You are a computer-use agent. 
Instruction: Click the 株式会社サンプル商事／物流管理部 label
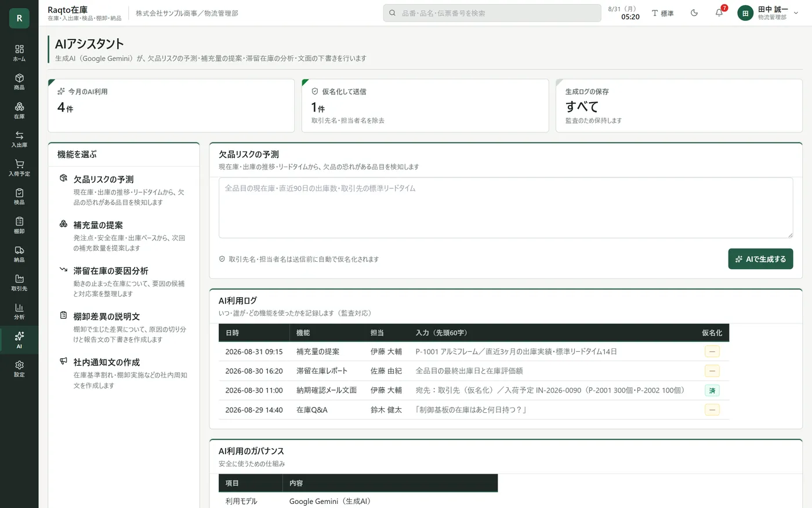click(187, 13)
